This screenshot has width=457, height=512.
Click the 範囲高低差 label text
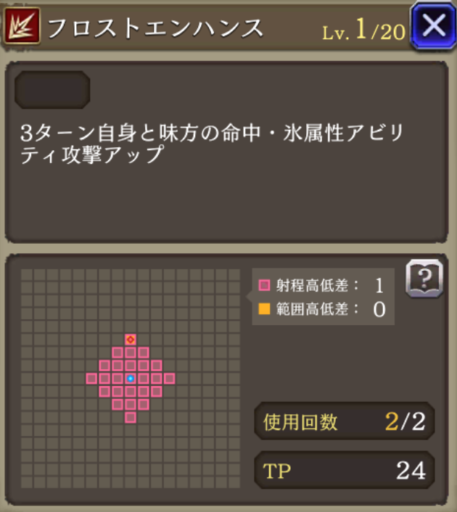pos(312,309)
